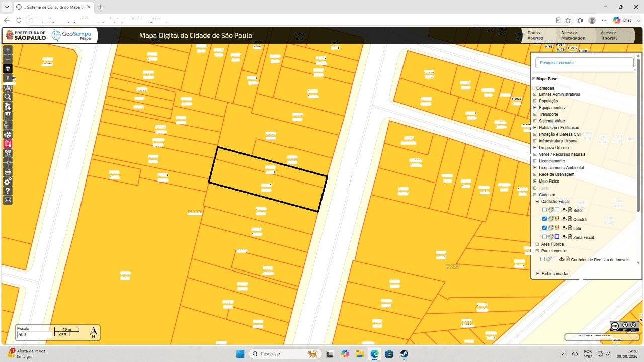The image size is (644, 362).
Task: Open the printer tool to print map
Action: click(x=8, y=172)
